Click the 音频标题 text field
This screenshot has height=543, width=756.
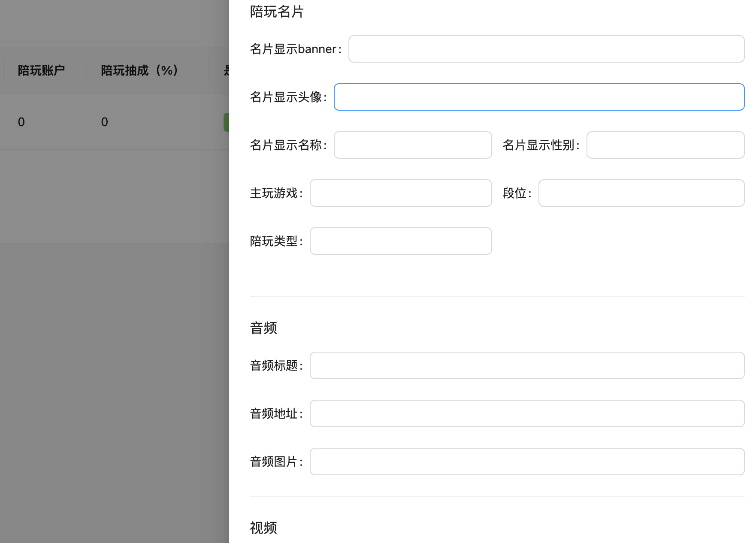pyautogui.click(x=527, y=365)
